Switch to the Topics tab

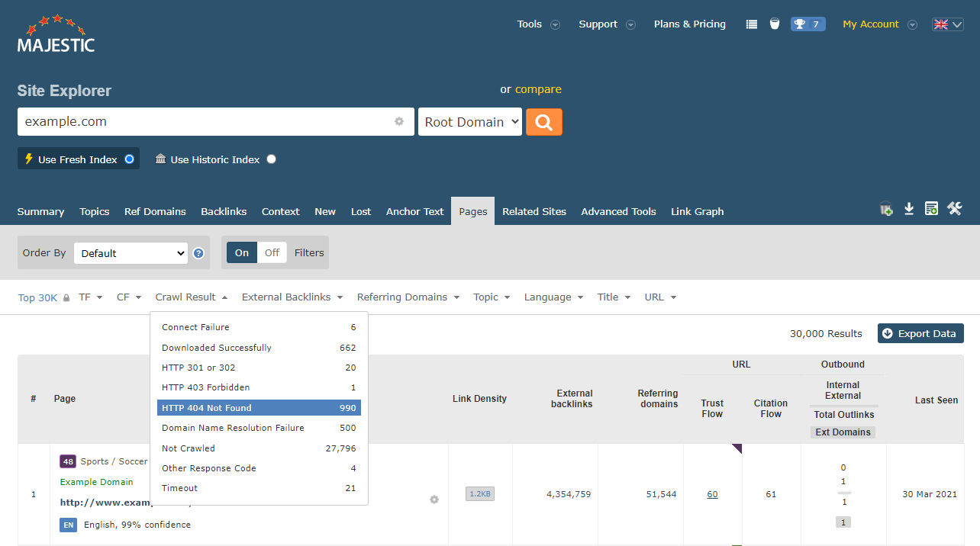click(95, 211)
